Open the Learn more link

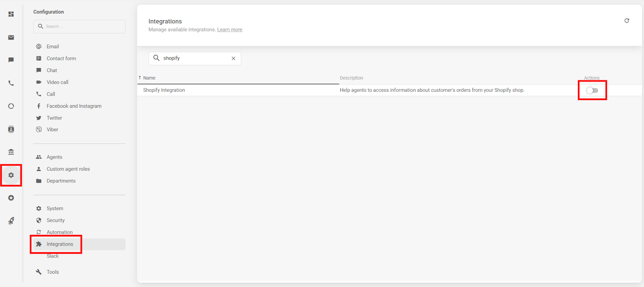229,30
